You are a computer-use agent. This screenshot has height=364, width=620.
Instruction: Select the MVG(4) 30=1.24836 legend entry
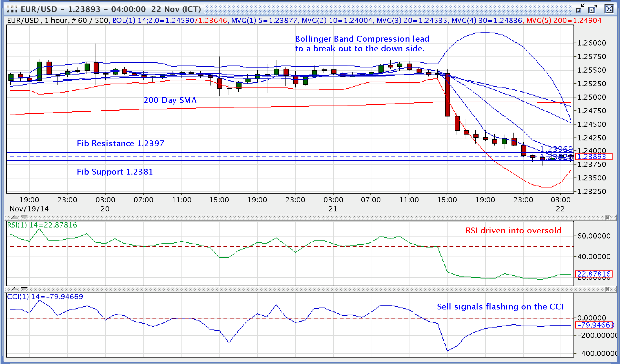(x=487, y=21)
